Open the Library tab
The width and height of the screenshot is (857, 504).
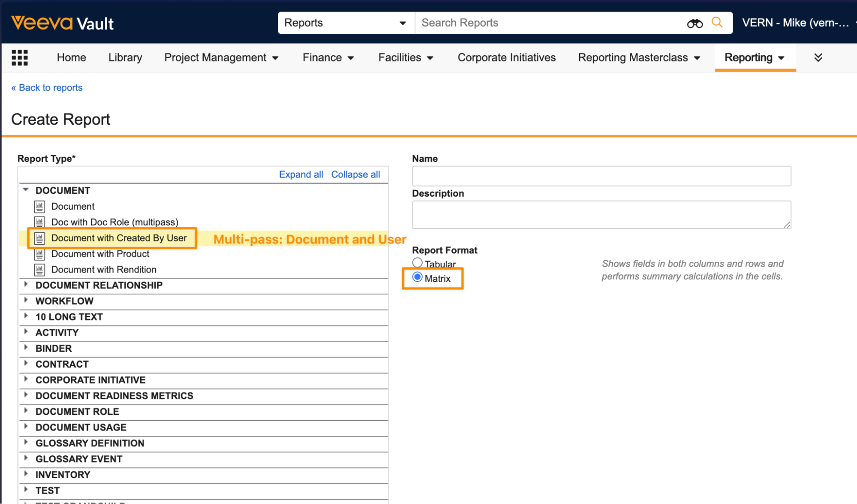125,57
